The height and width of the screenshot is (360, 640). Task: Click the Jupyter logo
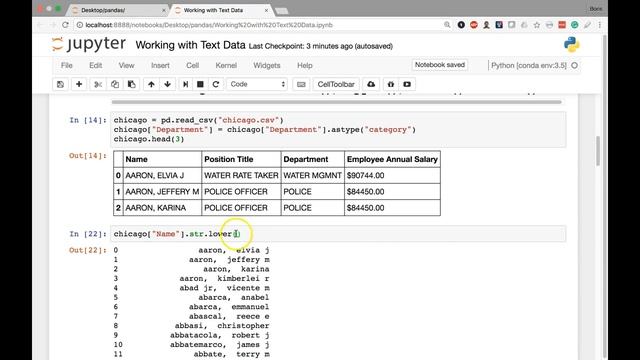(x=89, y=44)
